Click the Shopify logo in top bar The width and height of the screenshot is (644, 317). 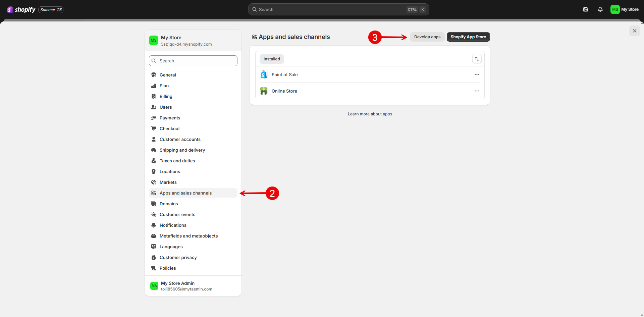[21, 9]
